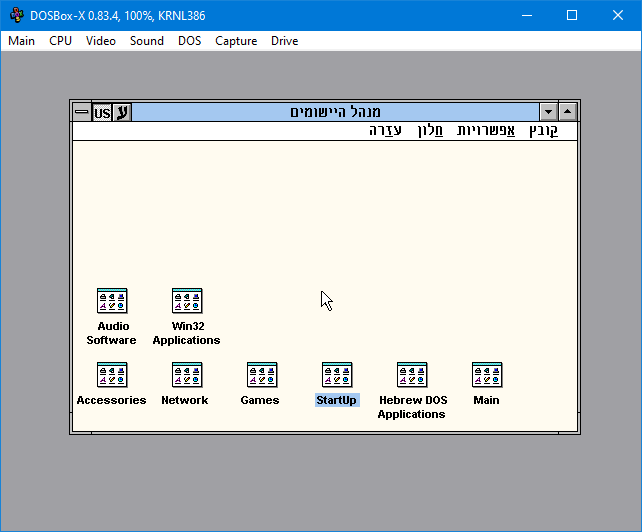This screenshot has height=532, width=642.
Task: Open the DOSBox-X CPU menu
Action: tap(61, 41)
